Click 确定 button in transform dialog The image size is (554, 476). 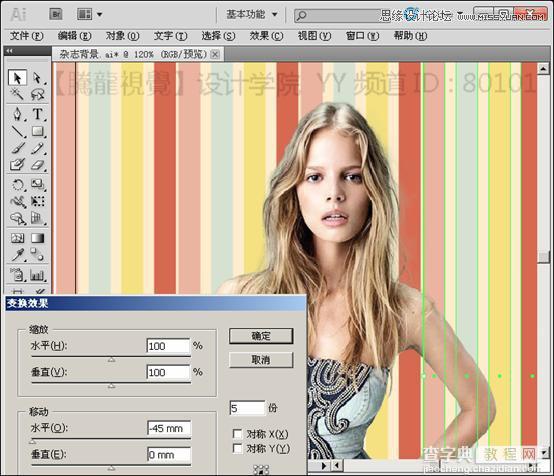pos(261,336)
